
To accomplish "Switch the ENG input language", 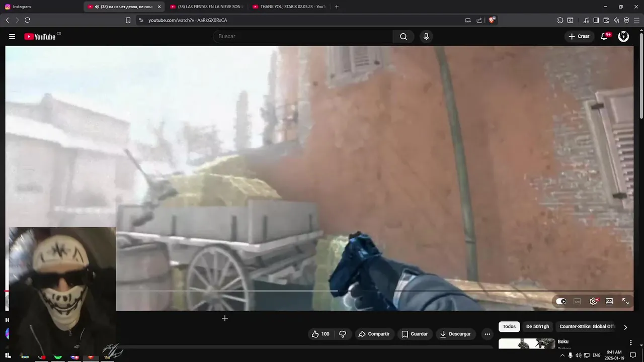I will coord(596,355).
